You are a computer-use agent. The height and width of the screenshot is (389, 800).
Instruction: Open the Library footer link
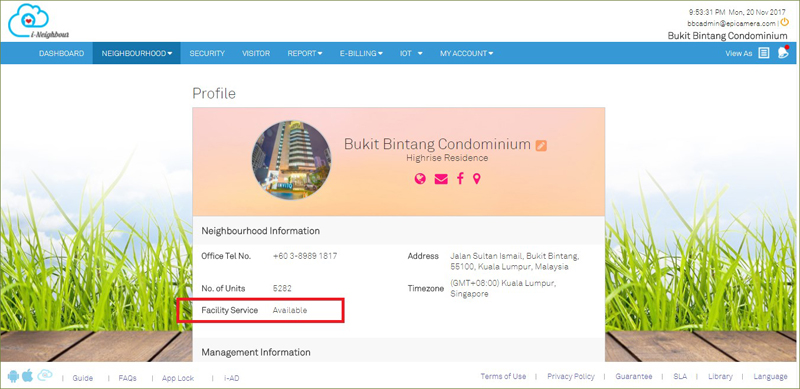pos(720,376)
